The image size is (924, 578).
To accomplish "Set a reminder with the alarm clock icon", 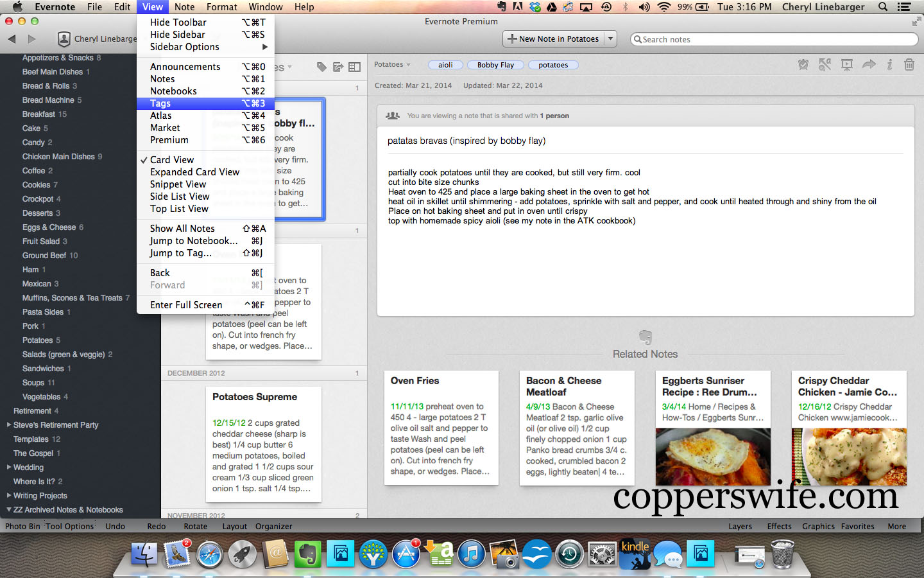I will (803, 64).
